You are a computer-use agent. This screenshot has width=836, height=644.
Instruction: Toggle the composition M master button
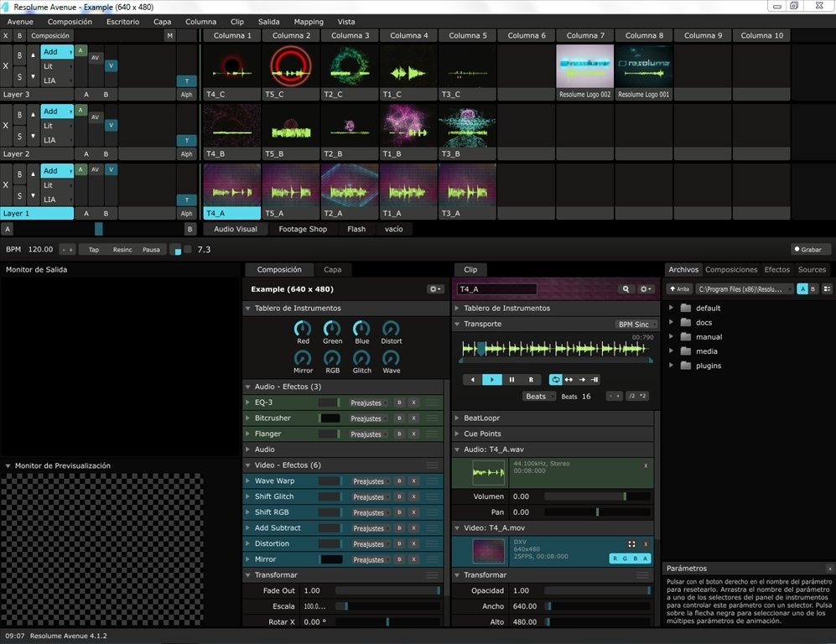click(169, 36)
